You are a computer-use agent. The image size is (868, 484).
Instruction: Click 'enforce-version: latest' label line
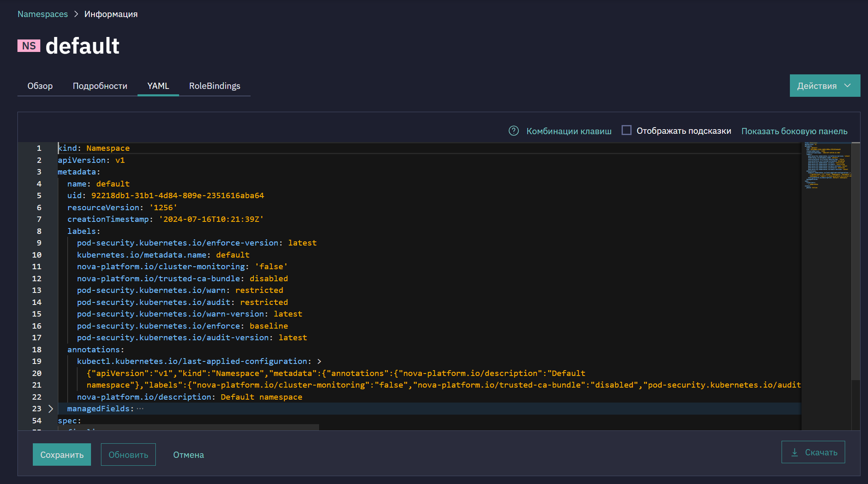(197, 243)
